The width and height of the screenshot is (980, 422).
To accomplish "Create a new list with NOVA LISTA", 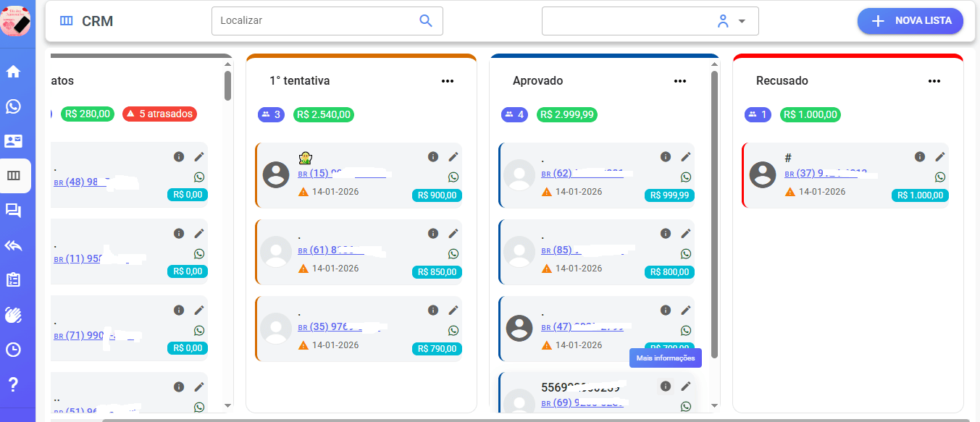I will click(x=910, y=21).
